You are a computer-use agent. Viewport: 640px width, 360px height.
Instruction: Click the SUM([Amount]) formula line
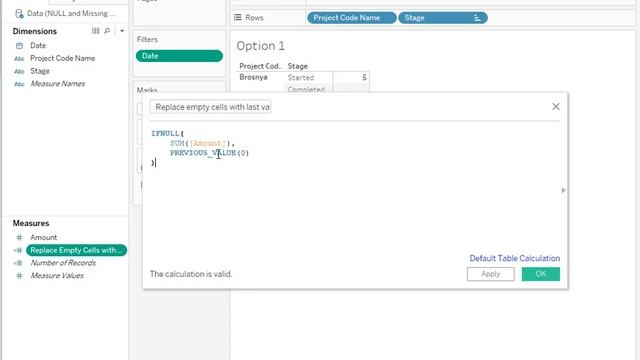point(202,143)
